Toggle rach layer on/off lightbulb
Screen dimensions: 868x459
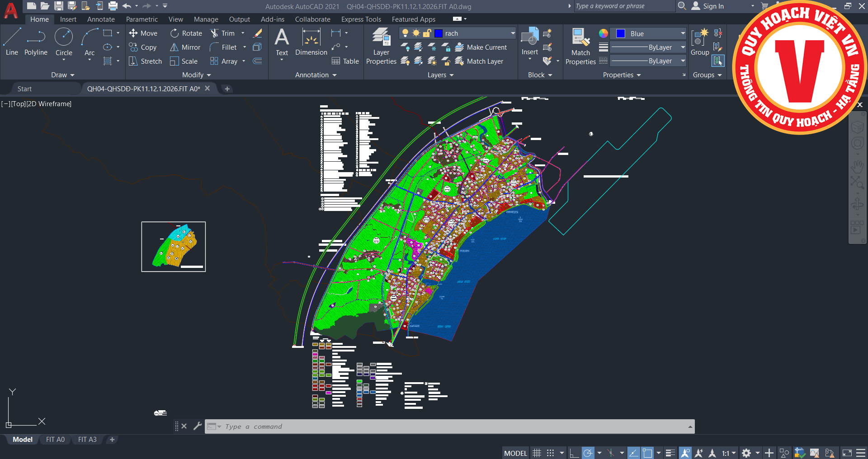point(405,33)
